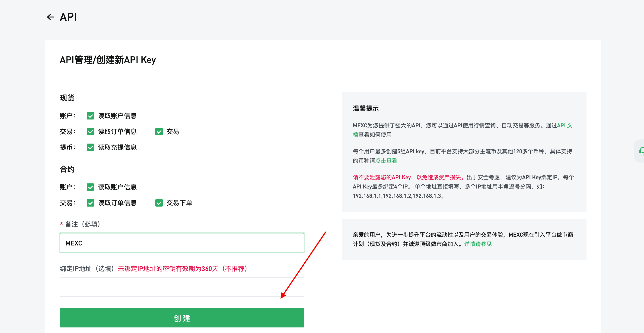The height and width of the screenshot is (333, 644).
Task: Open the 详情请参见 market maker link
Action: coord(478,244)
